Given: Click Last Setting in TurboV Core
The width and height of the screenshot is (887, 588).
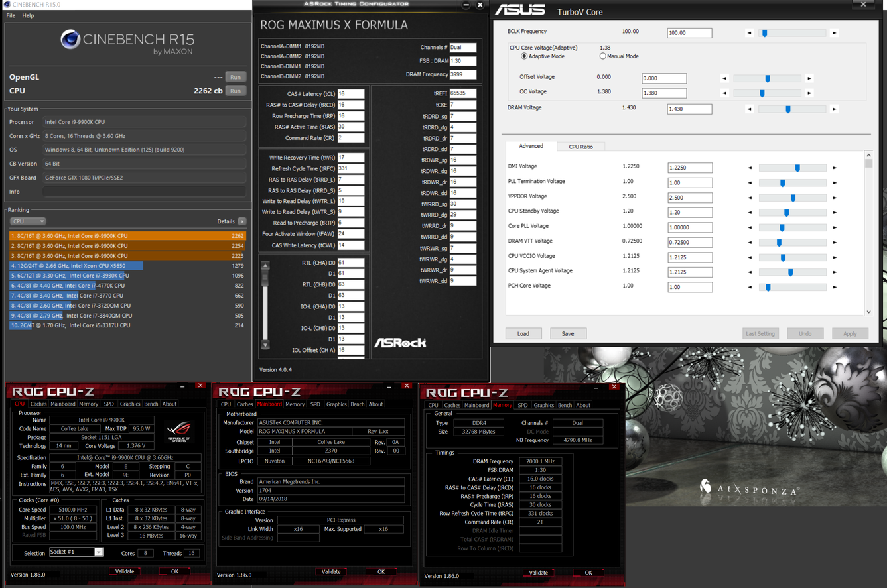Looking at the screenshot, I should (x=760, y=333).
